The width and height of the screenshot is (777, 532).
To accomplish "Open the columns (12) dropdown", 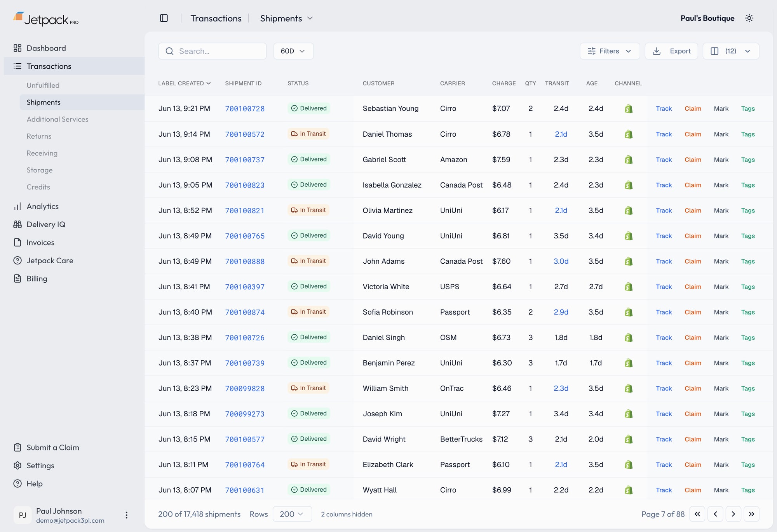I will 731,51.
